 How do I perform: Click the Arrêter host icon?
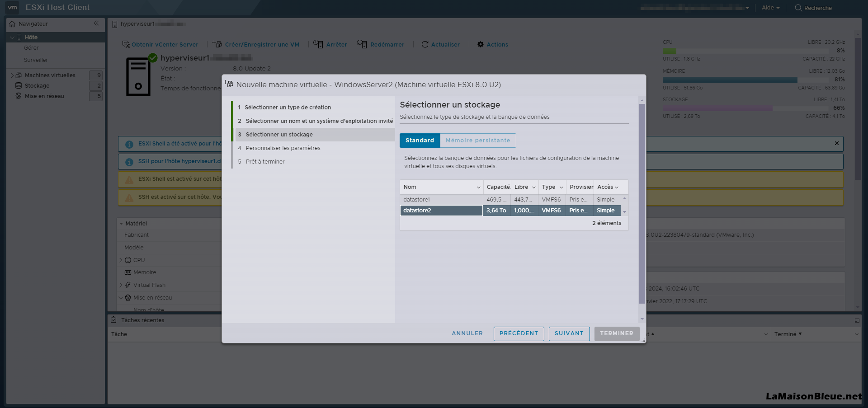click(x=318, y=44)
